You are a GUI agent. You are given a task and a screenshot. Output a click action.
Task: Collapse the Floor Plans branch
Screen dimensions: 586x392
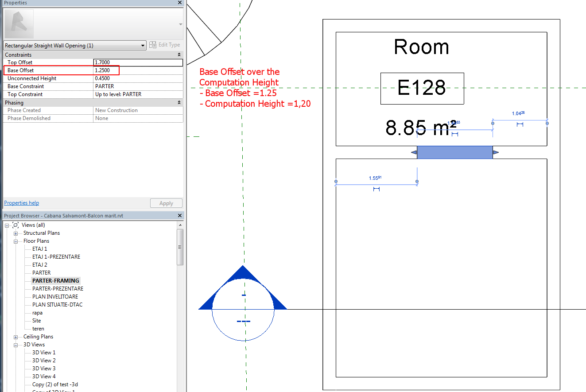coord(16,241)
